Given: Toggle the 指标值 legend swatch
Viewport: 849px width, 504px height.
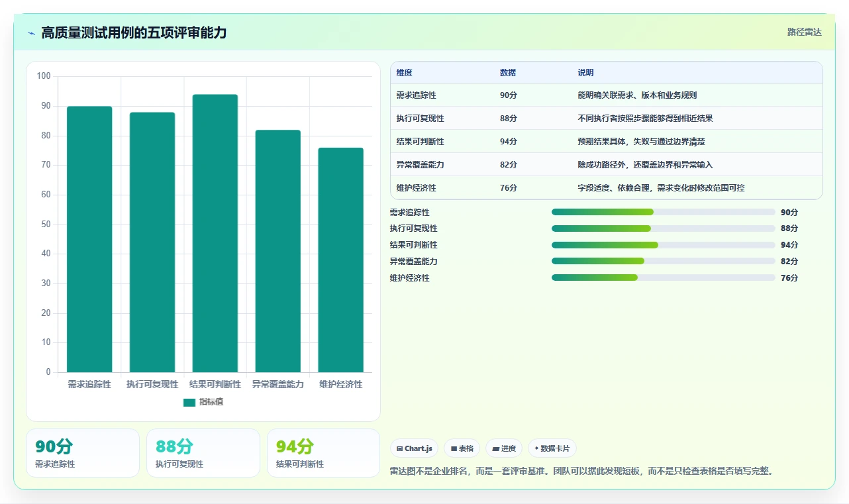Looking at the screenshot, I should [189, 402].
